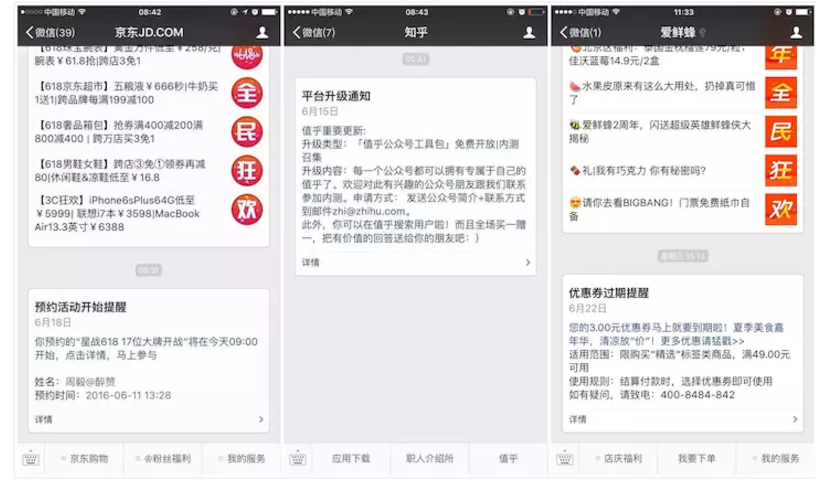Open the 店庆福利 menu
The image size is (816, 483).
[618, 459]
